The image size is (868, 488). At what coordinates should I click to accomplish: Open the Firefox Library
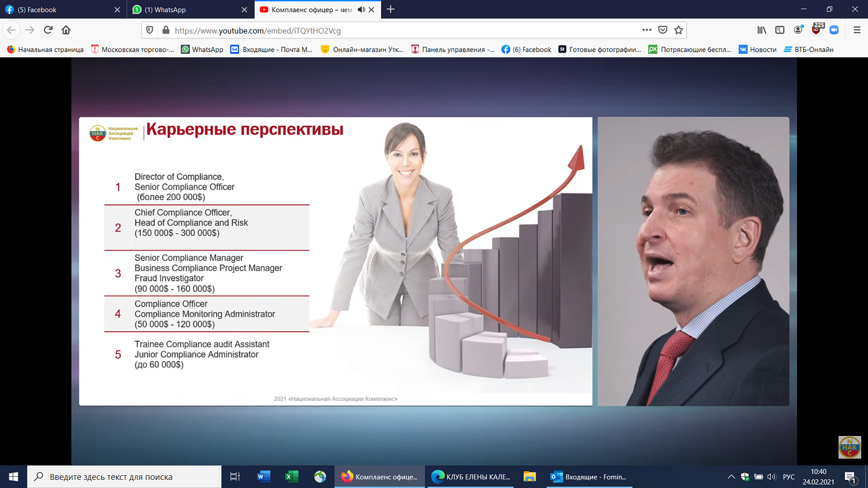click(762, 31)
